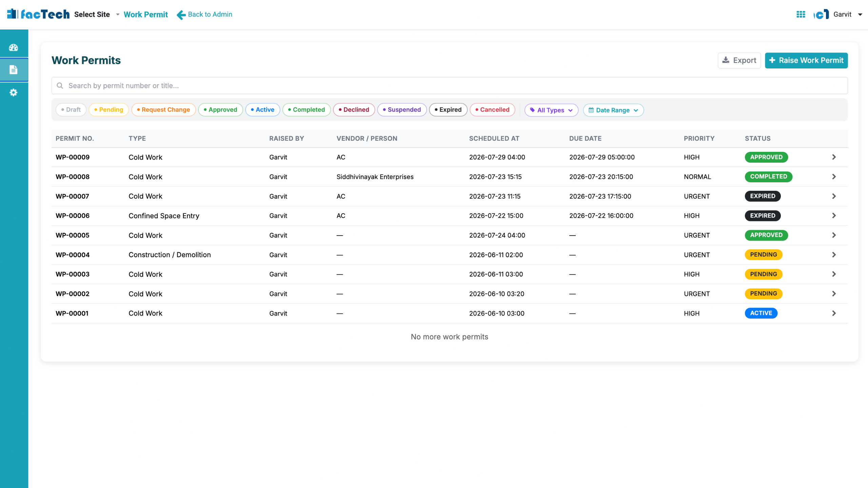Open WP-00004 row chevron arrow

tap(834, 255)
